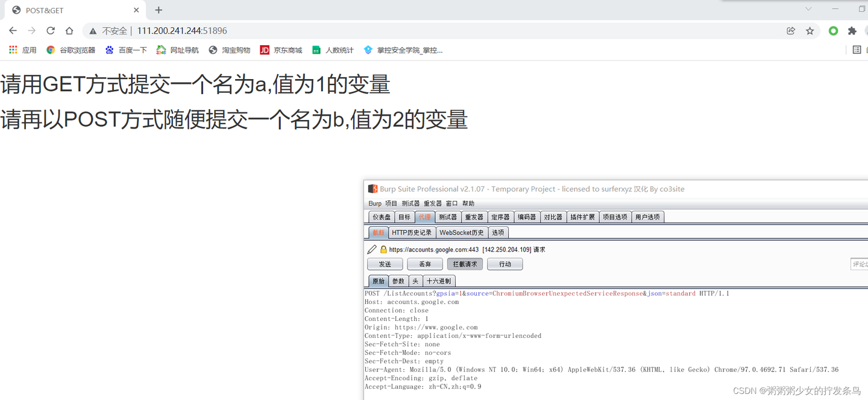Viewport: 868px width, 400px height.
Task: Click the side panel icon on browser toolbar
Action: pos(857,49)
